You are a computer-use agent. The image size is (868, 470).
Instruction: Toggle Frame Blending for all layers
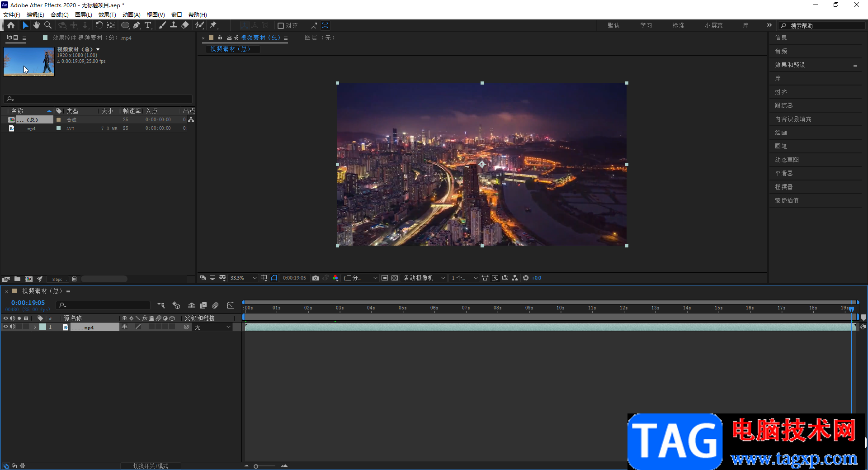click(x=203, y=305)
